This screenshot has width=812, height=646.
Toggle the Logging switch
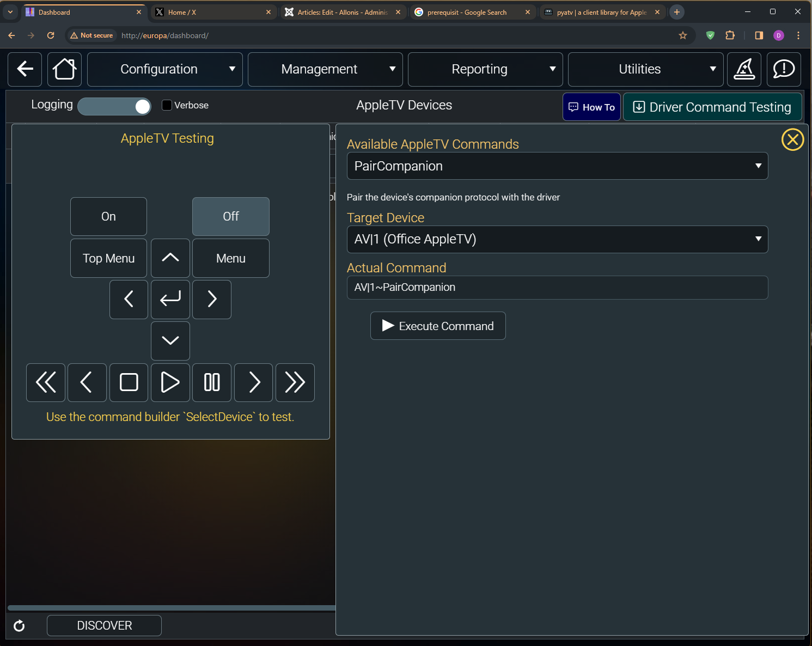(114, 106)
